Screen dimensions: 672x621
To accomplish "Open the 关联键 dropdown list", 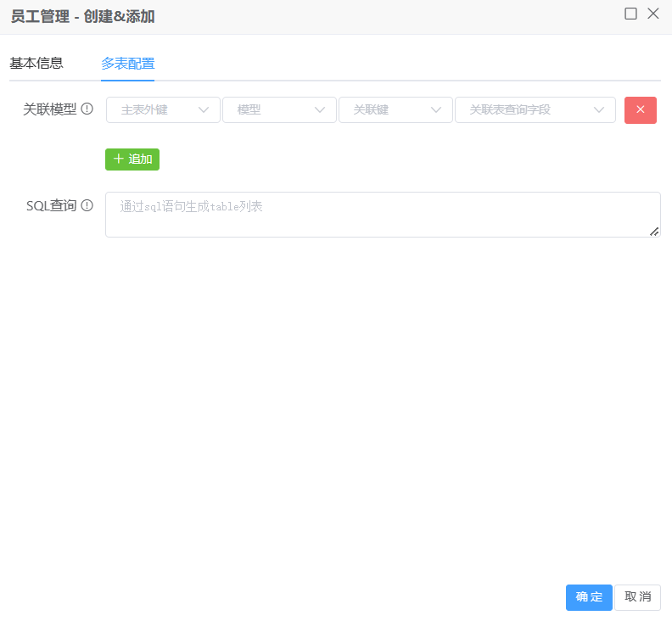I will (x=386, y=110).
